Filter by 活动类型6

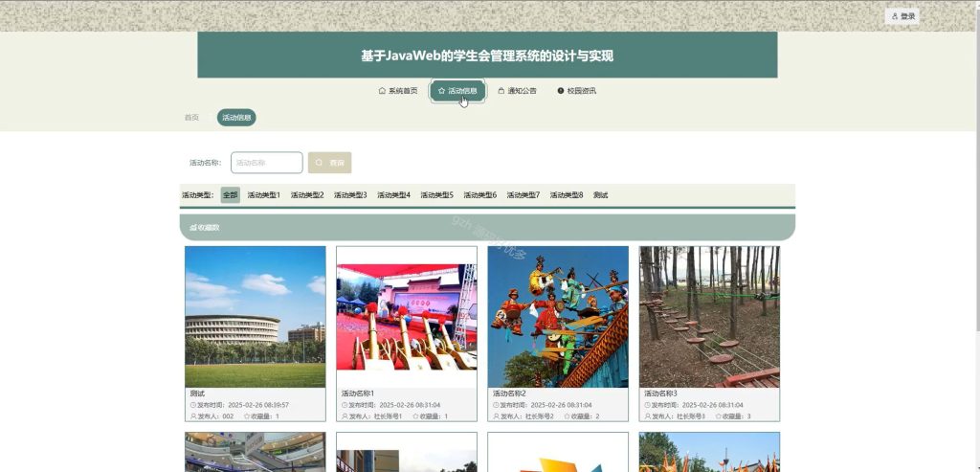coord(479,195)
